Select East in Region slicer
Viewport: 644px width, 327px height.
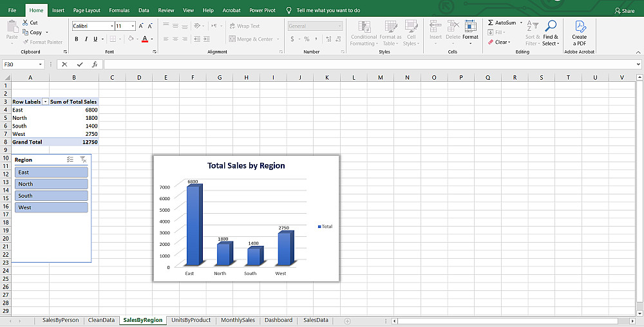[51, 173]
